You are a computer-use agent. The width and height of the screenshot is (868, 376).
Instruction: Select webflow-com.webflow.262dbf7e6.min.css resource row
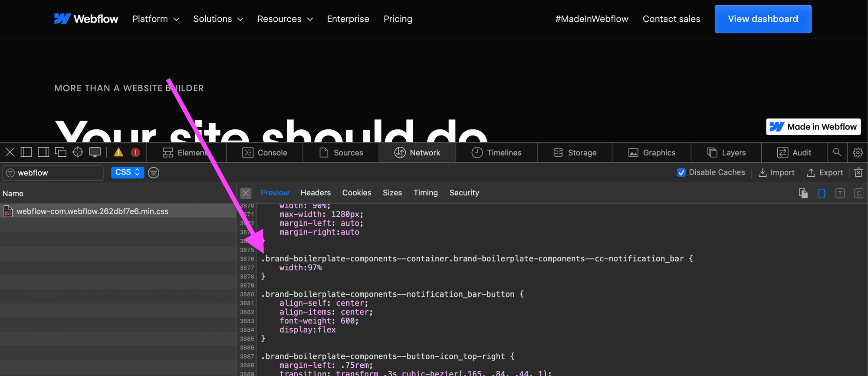point(118,211)
